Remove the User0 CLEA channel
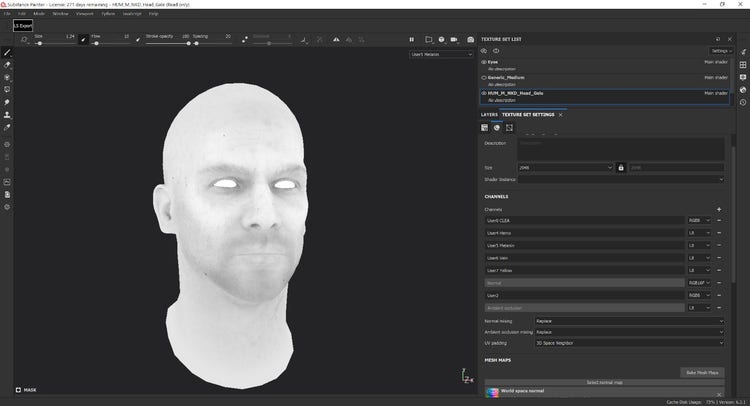This screenshot has height=406, width=750. 718,220
